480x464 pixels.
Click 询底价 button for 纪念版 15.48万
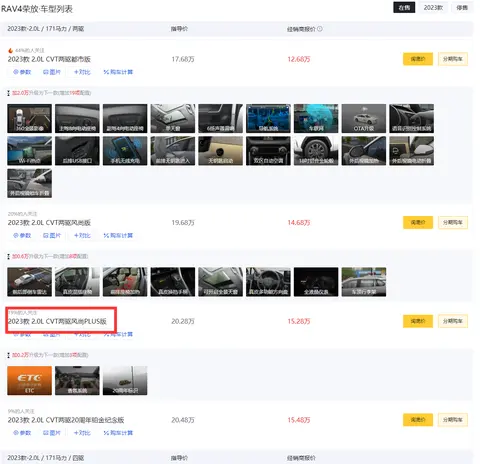[x=418, y=420]
